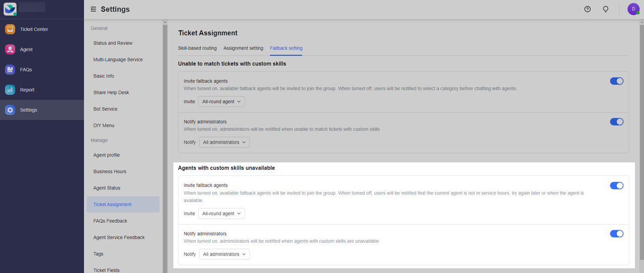Open the user avatar D profile menu
Viewport: 644px width, 273px height.
pos(633,9)
